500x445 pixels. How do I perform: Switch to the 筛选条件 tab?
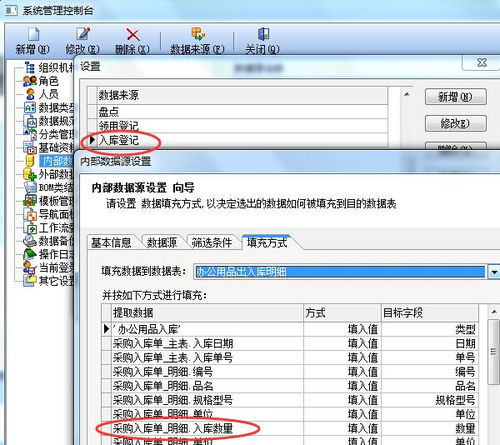(212, 243)
